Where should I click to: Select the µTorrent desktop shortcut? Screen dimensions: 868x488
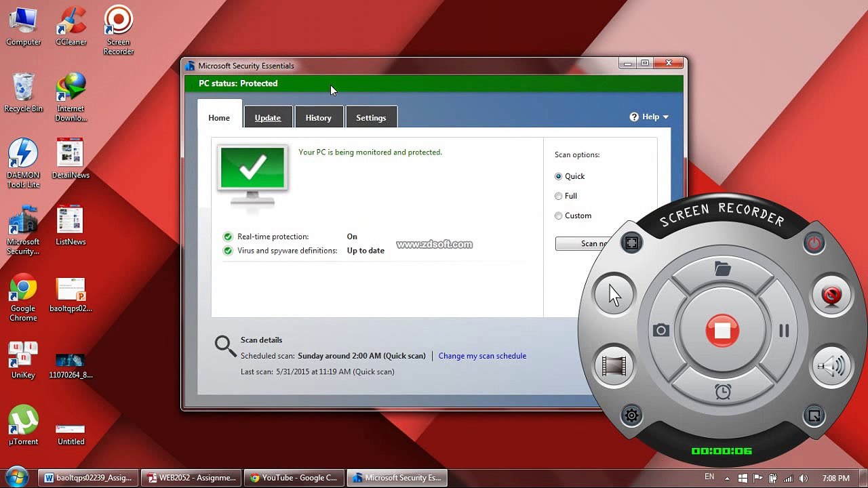pos(23,426)
